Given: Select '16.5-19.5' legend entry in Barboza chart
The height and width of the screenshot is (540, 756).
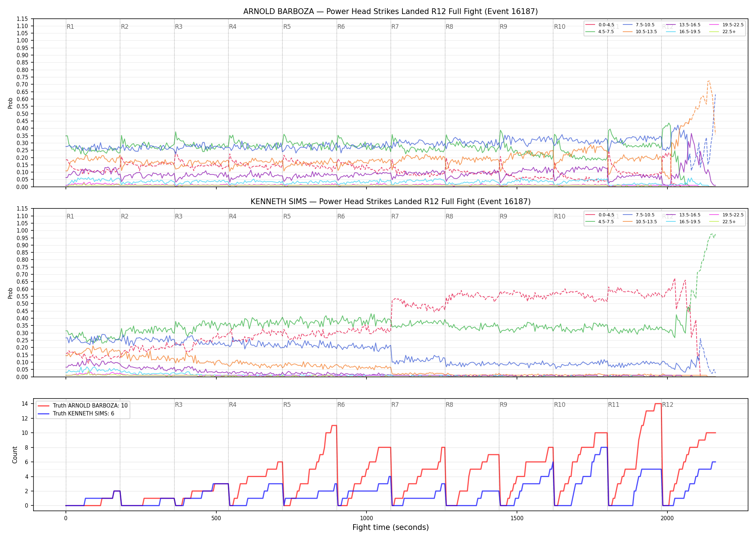Looking at the screenshot, I should 684,32.
